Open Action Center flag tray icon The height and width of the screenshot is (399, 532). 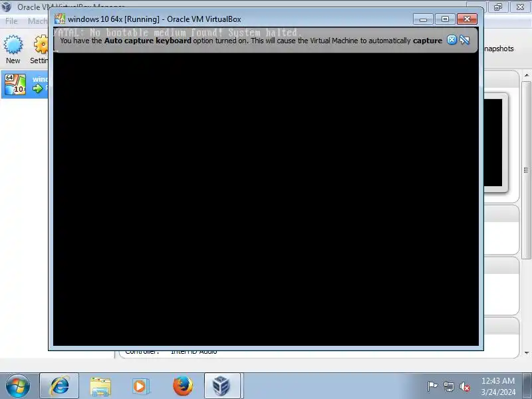[x=432, y=386]
